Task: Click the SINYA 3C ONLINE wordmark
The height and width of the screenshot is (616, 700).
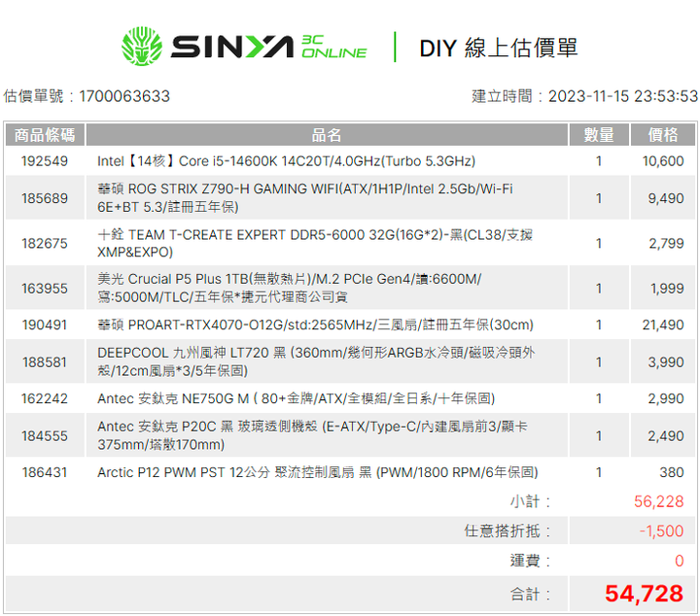Action: click(x=268, y=47)
